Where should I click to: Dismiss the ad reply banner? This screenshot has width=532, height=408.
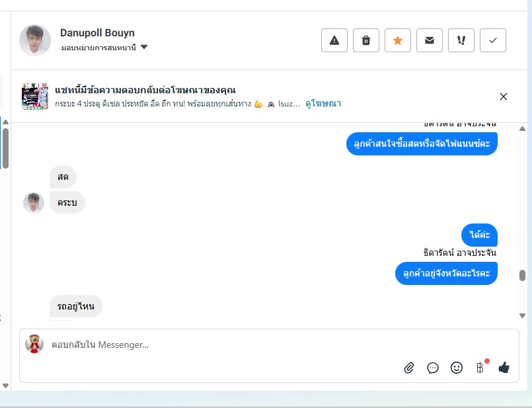(x=504, y=97)
